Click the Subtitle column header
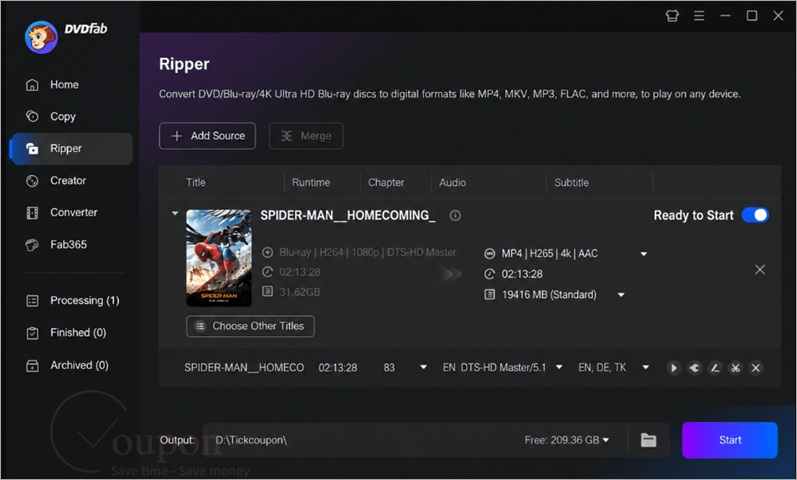 571,183
